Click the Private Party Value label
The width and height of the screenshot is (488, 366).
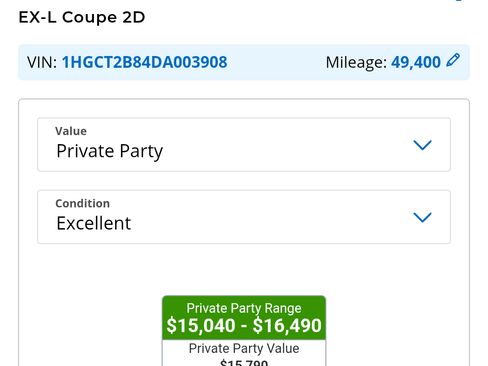coord(244,349)
